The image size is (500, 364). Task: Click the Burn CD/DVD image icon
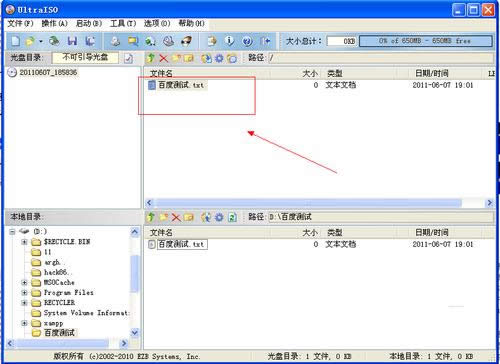click(186, 41)
